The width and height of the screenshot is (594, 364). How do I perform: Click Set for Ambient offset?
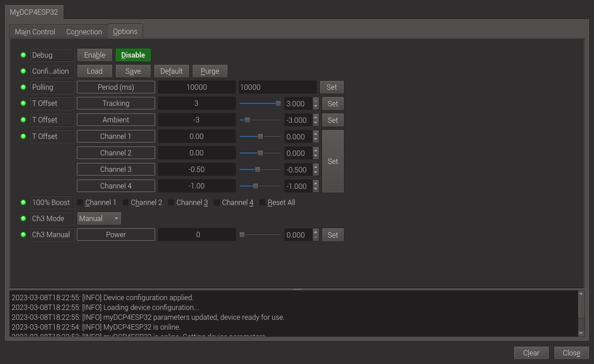(333, 120)
